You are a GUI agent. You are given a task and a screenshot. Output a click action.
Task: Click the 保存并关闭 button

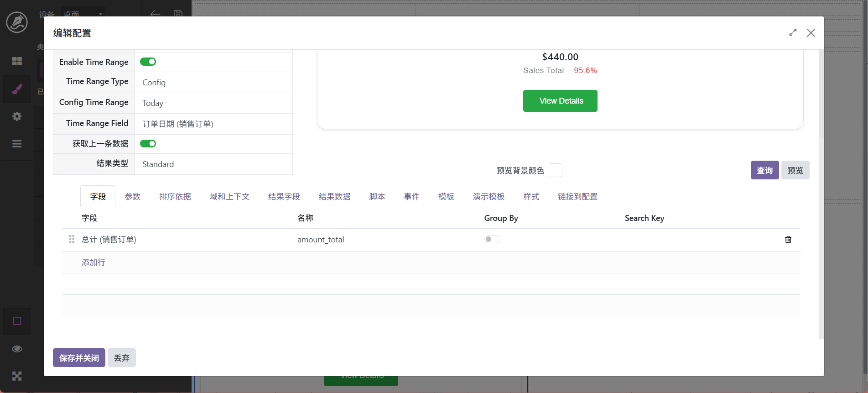79,358
